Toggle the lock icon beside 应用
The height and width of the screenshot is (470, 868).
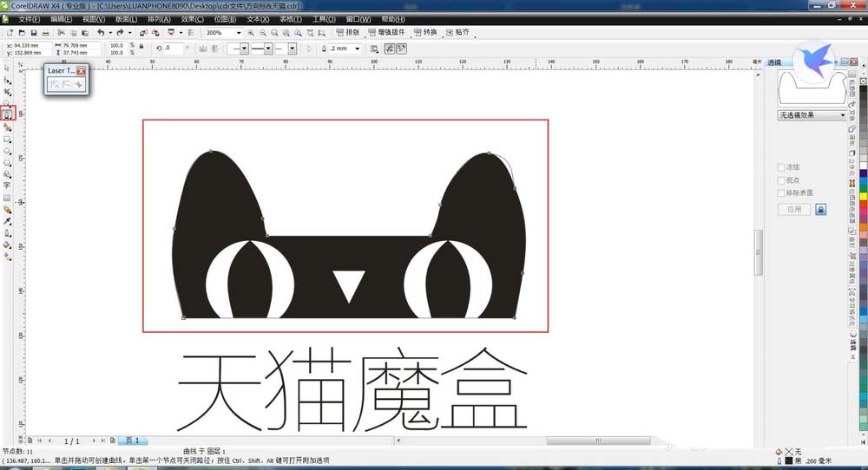coord(821,210)
